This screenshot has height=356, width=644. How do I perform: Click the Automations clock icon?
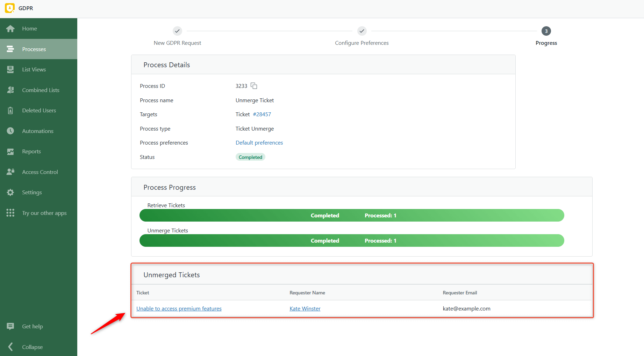[x=10, y=131]
